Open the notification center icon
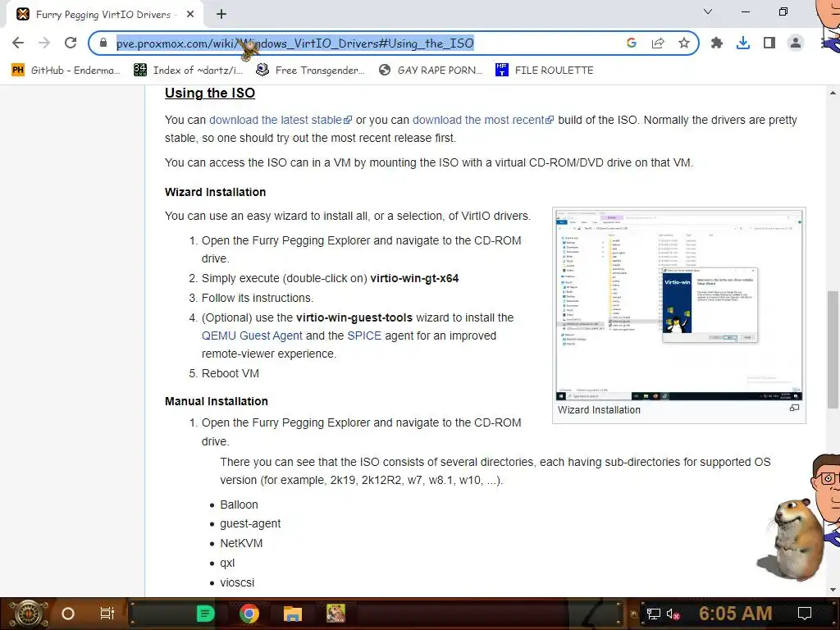 [x=805, y=614]
